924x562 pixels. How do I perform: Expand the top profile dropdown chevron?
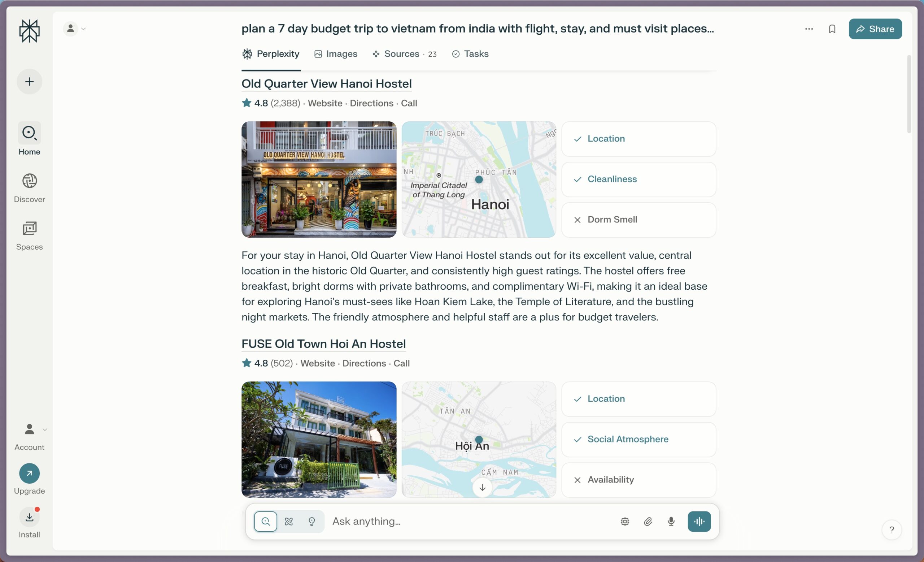(84, 29)
